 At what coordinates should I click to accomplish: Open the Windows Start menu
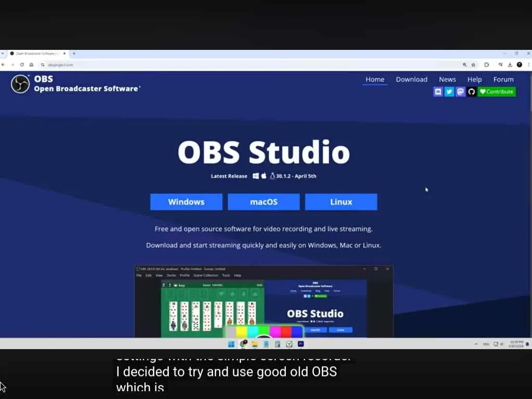coord(231,344)
